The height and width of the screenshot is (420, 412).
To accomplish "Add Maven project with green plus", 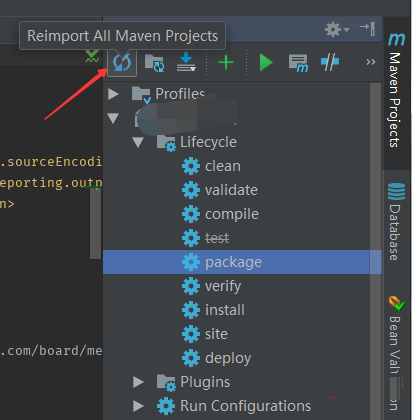I will [226, 62].
